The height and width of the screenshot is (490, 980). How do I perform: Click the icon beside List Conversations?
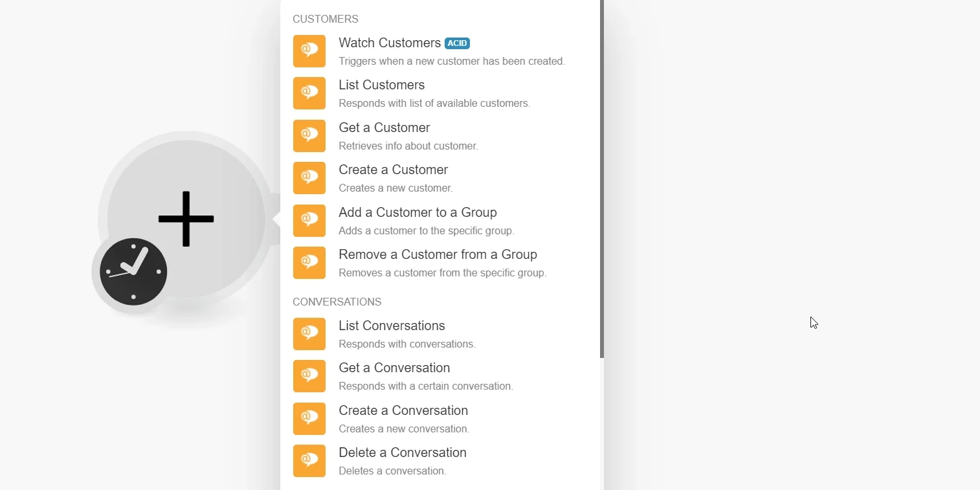coord(309,334)
